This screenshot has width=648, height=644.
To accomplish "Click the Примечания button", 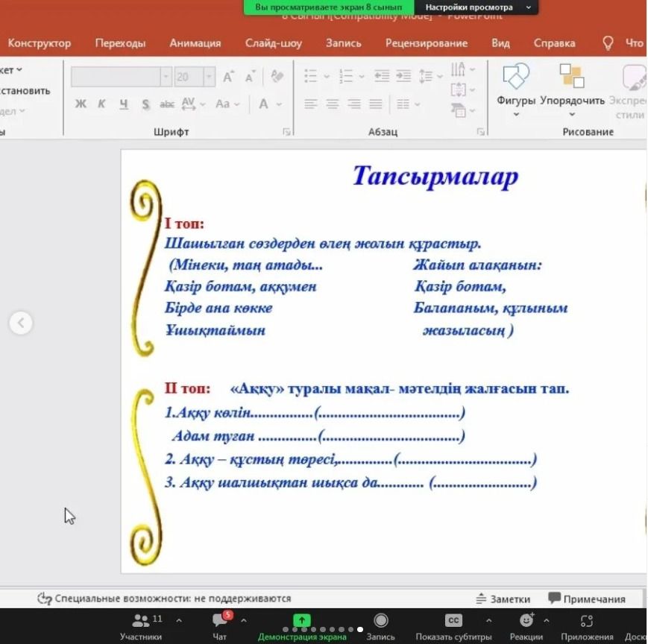I will point(587,599).
